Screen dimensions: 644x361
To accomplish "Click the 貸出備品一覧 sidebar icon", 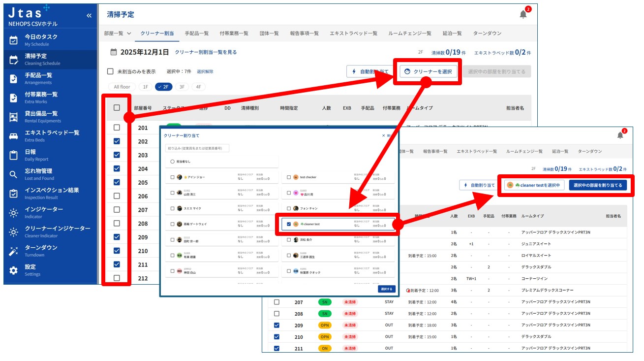I will pyautogui.click(x=14, y=117).
